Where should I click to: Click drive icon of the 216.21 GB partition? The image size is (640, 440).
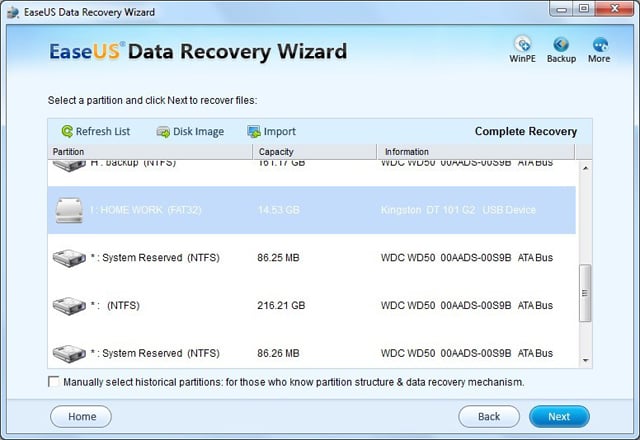[x=69, y=306]
